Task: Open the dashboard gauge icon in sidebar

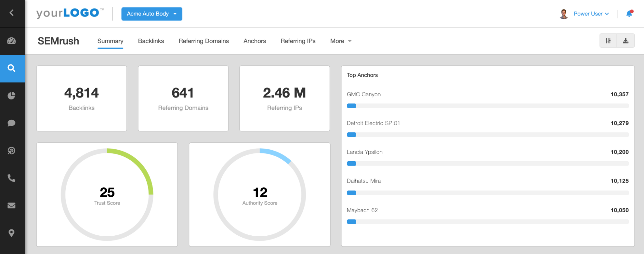Action: (x=12, y=41)
